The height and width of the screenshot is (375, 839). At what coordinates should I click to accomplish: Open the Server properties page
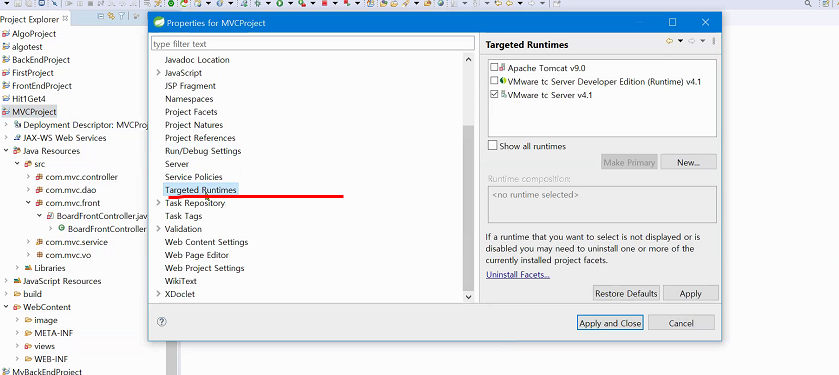pos(177,164)
